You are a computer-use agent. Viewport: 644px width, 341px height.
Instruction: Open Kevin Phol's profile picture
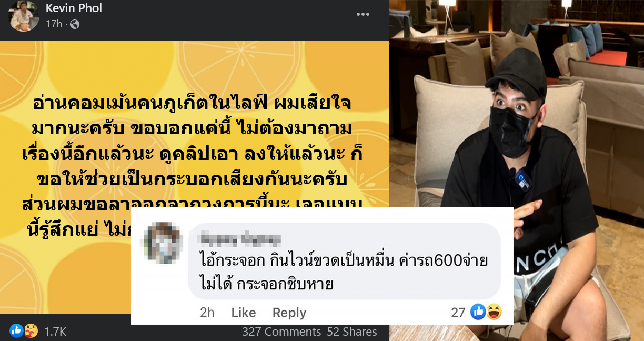pos(24,16)
